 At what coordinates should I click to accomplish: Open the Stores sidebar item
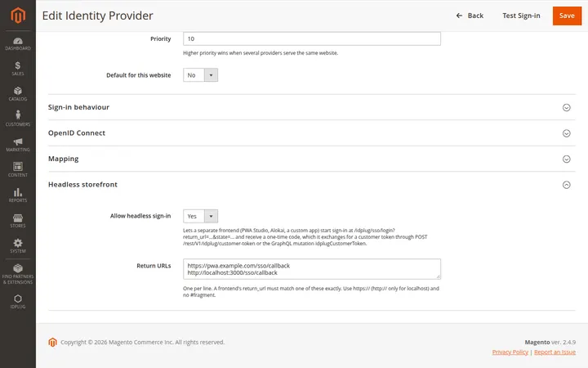pyautogui.click(x=18, y=221)
